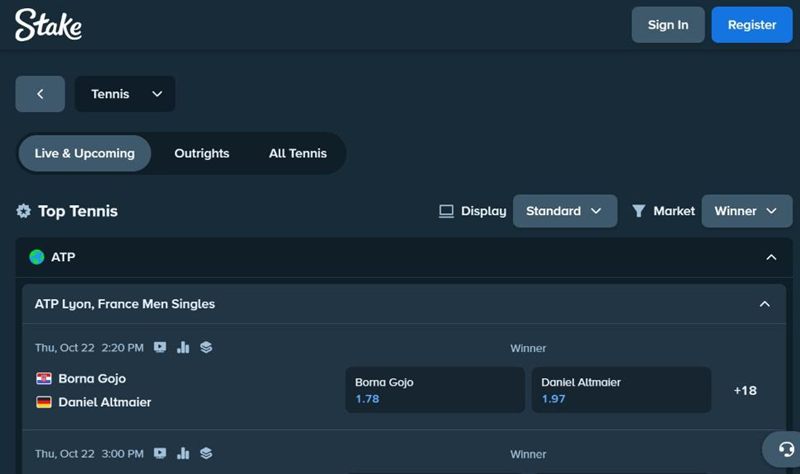This screenshot has width=800, height=474.
Task: Click the ATP globe icon
Action: click(37, 257)
